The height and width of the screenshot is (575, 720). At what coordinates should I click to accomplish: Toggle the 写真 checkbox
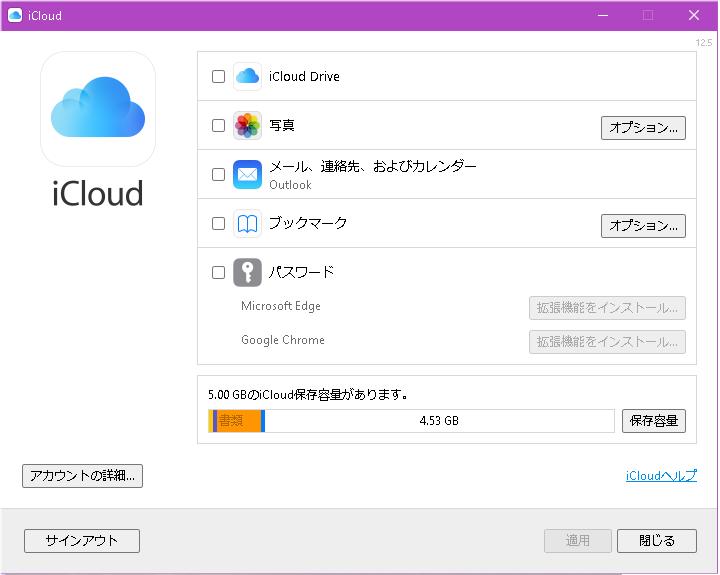pyautogui.click(x=219, y=126)
